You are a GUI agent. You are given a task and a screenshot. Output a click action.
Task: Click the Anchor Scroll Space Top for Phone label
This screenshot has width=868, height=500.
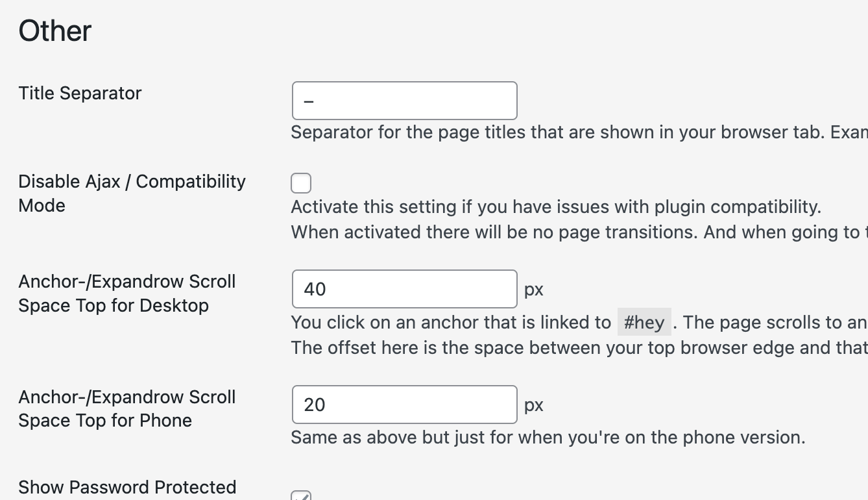tap(127, 408)
